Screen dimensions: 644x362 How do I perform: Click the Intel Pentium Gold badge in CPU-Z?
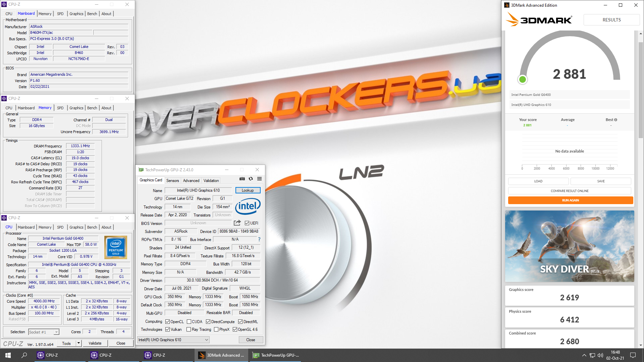(116, 247)
